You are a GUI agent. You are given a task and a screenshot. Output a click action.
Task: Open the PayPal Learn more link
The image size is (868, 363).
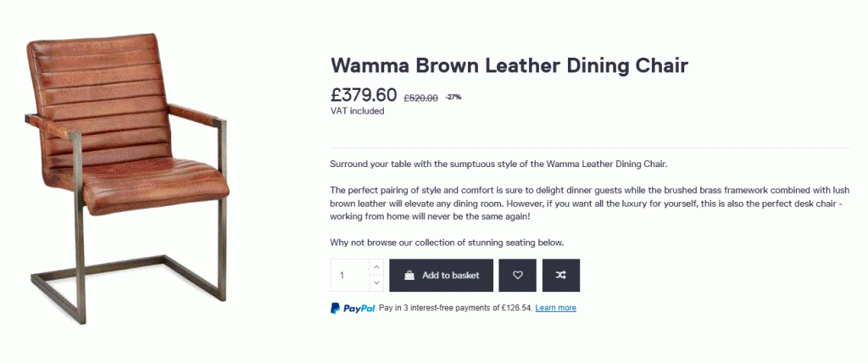click(x=555, y=308)
